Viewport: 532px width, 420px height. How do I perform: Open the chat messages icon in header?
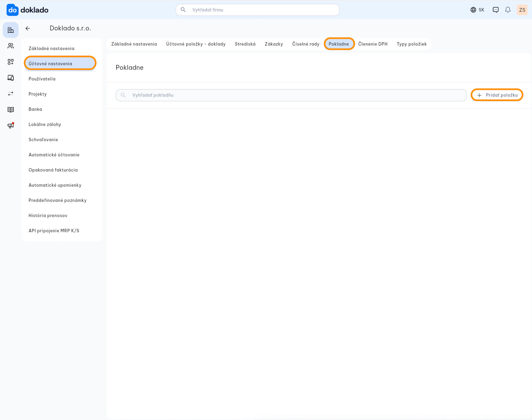(x=495, y=10)
